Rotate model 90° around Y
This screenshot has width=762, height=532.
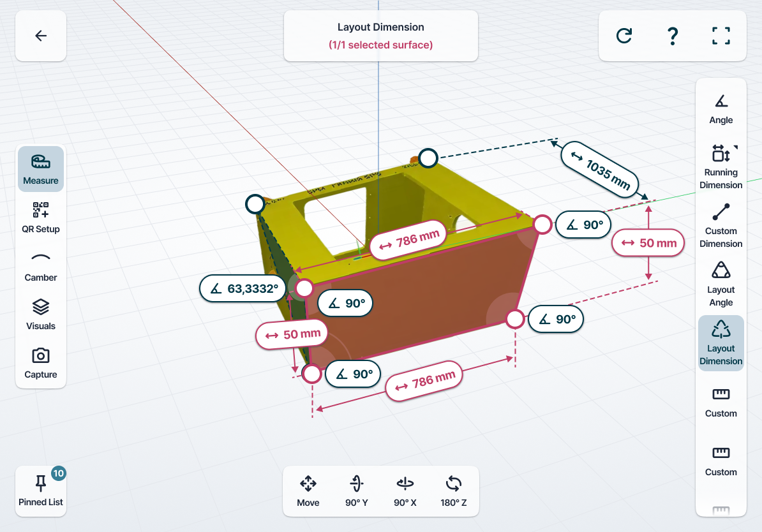356,491
